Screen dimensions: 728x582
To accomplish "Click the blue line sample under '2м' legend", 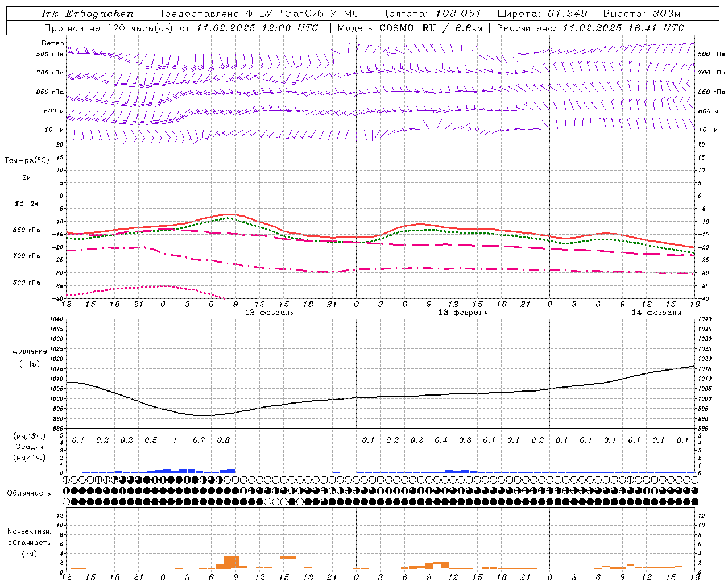I will point(26,184).
